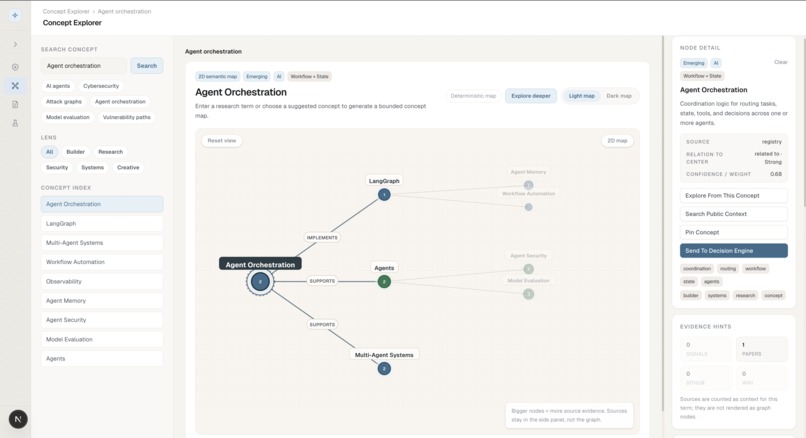Click SUPPORTS label toward Multi-Agent Systems

pos(322,324)
